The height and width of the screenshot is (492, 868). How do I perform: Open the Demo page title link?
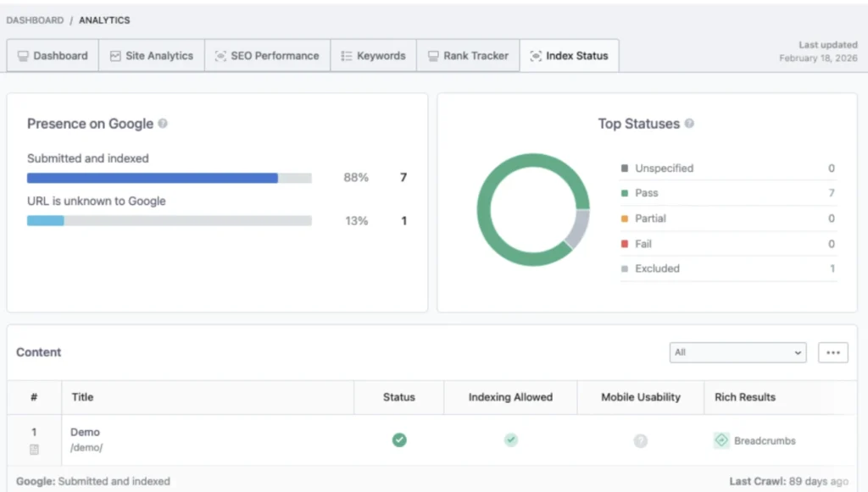(x=85, y=432)
